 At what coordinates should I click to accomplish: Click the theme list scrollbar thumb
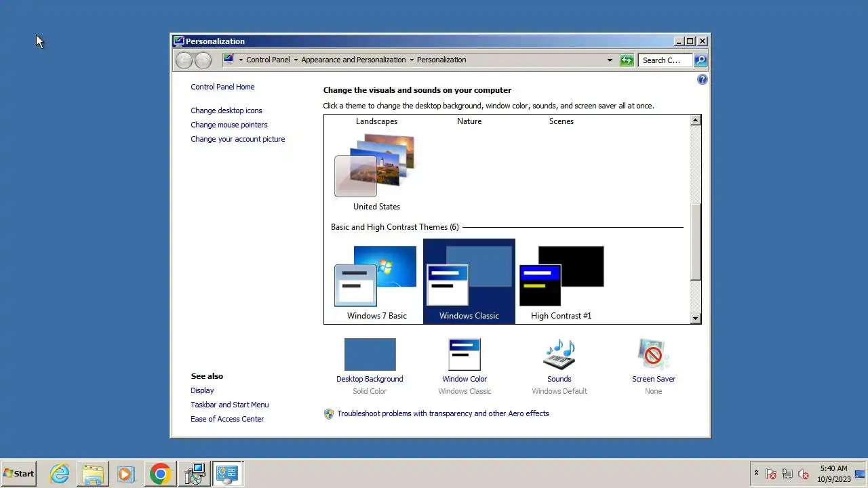tap(695, 241)
